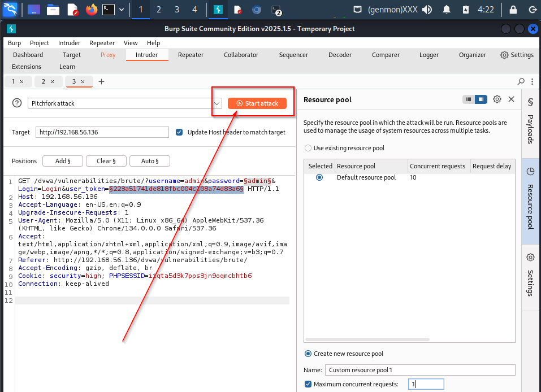
Task: Switch side panel to right layout icon
Action: point(481,99)
